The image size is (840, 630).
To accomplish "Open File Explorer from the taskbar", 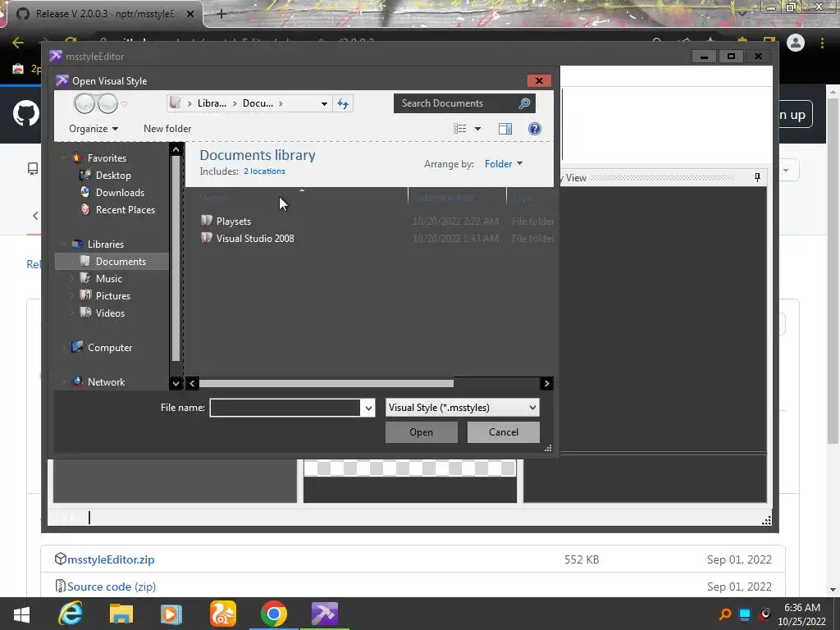I will tap(121, 614).
